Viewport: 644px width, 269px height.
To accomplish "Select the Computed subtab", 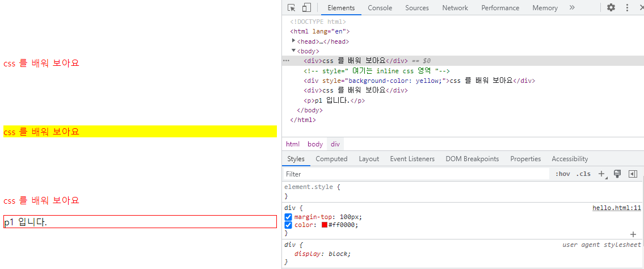I will point(331,158).
